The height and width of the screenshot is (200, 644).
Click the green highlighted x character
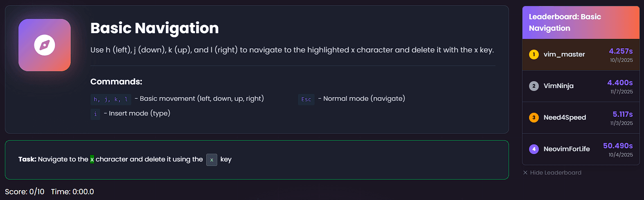click(x=92, y=159)
